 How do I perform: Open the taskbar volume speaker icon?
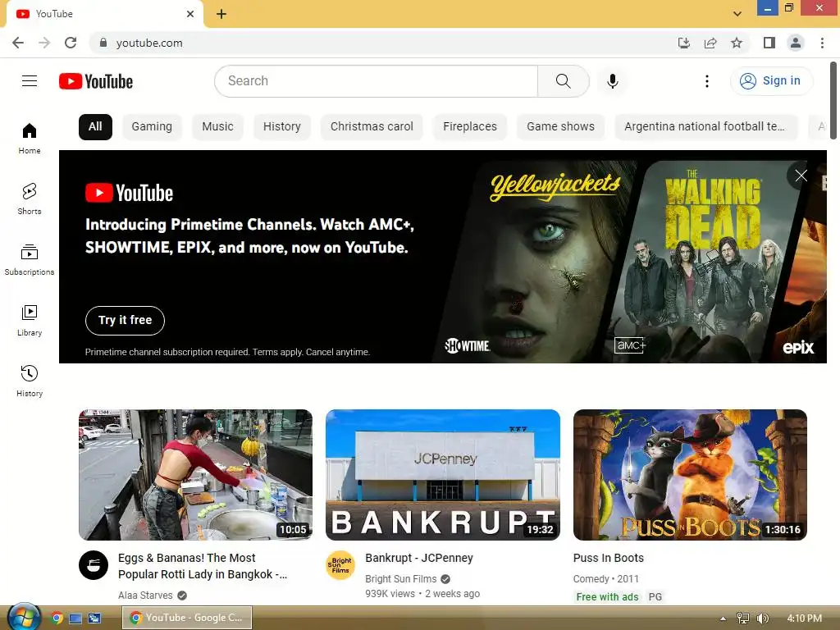coord(762,619)
